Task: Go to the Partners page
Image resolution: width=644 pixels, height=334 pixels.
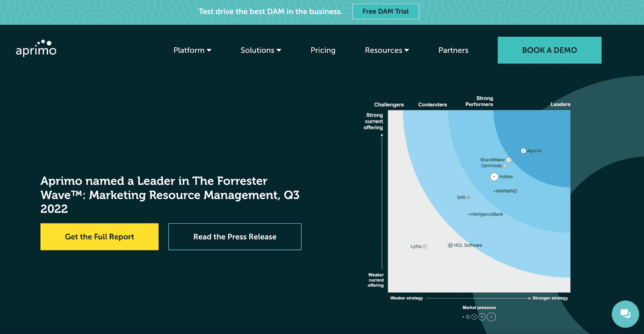Action: (453, 50)
